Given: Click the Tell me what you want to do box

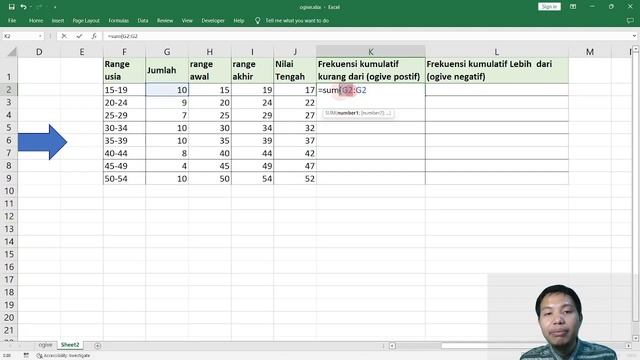Looking at the screenshot, I should click(297, 20).
